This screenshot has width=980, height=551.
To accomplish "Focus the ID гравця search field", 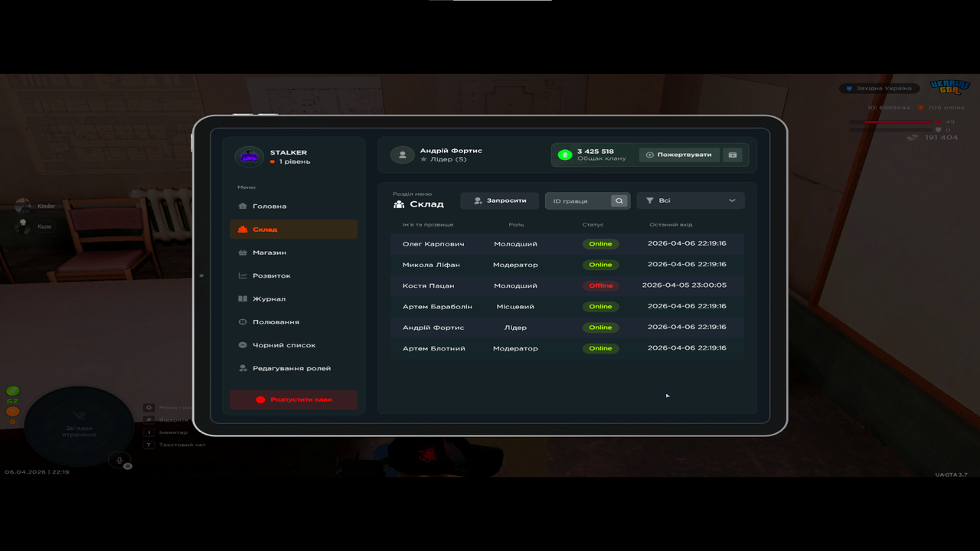I will pos(580,201).
